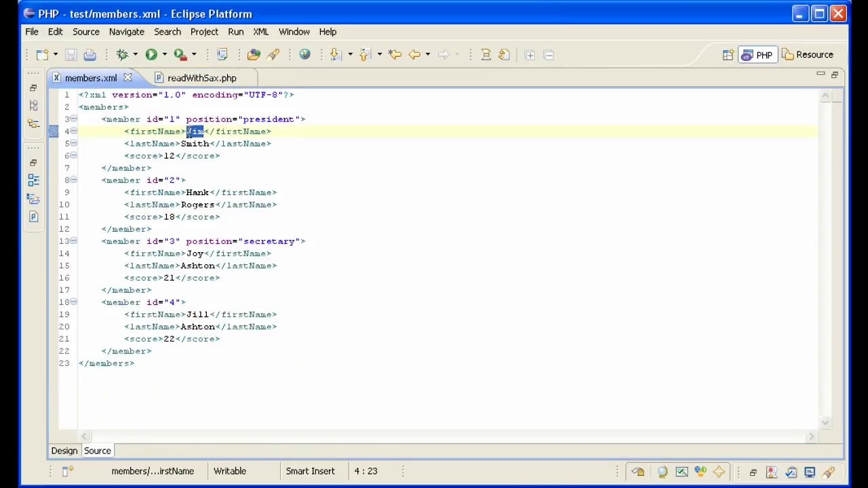The height and width of the screenshot is (488, 868).
Task: Open the Previous Annotation dropdown arrow
Action: pos(379,55)
